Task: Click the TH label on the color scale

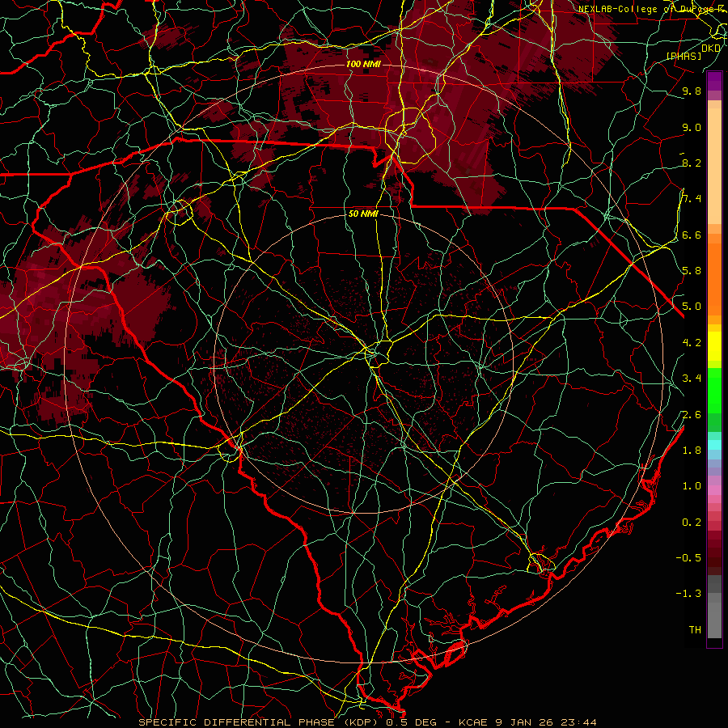Action: tap(695, 629)
